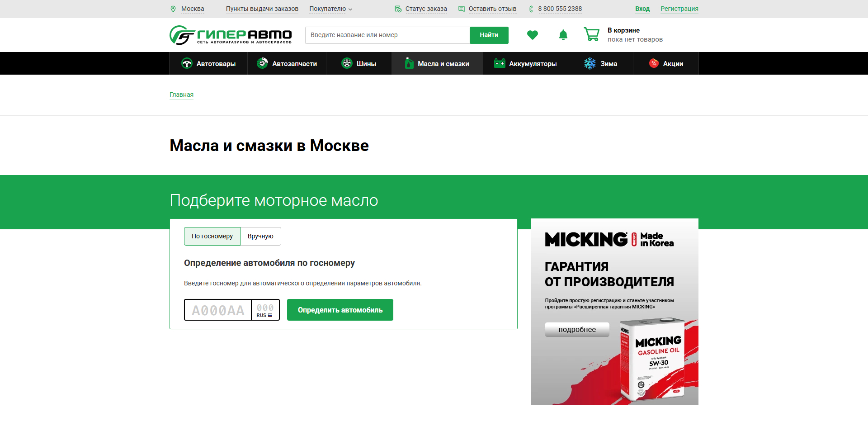Click the подробнее button on MICKING banner
Viewport: 868px width, 431px height.
[577, 329]
